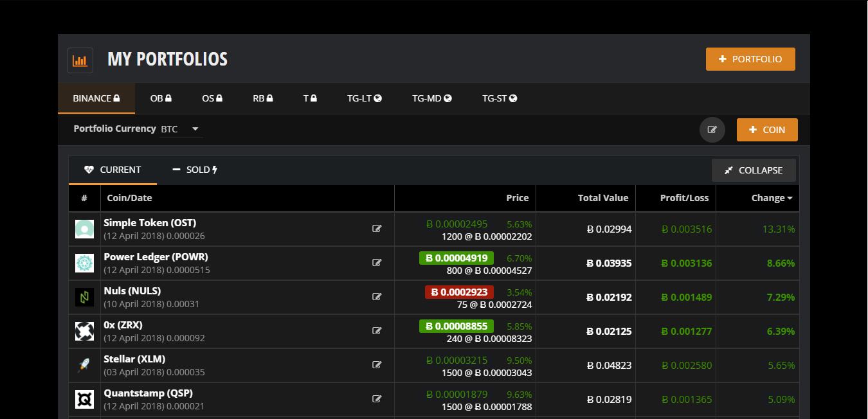Open the Stellar (XLM) coin name

pos(134,359)
